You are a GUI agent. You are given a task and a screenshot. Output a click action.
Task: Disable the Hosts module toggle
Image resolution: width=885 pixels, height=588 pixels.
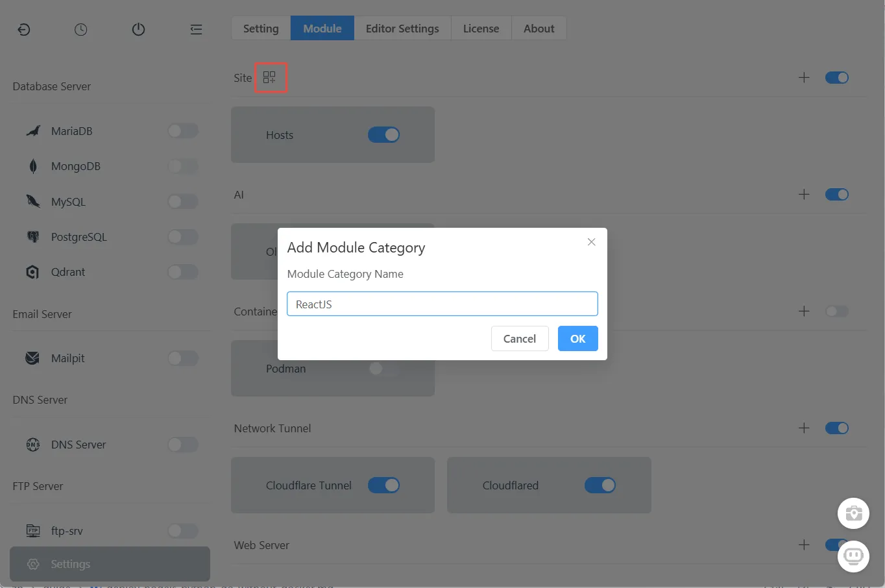383,135
